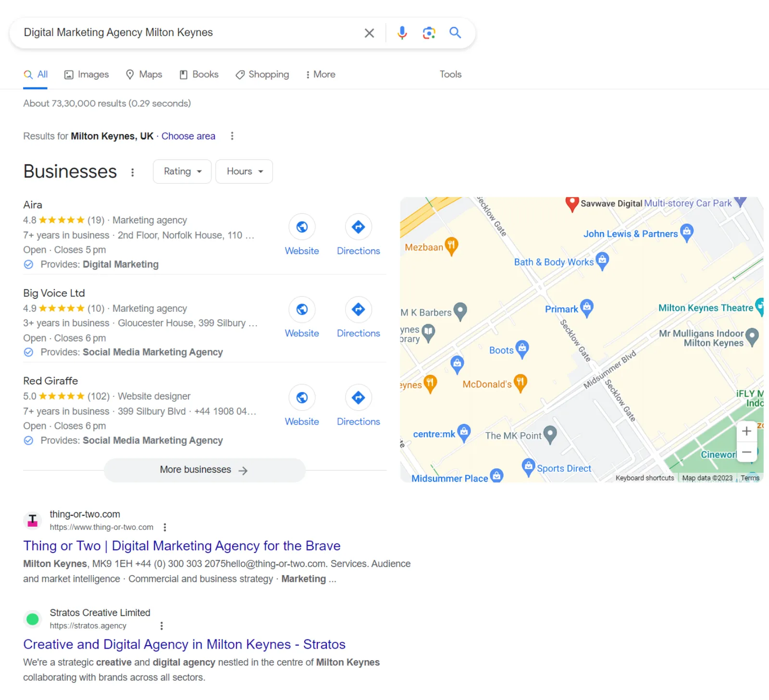Switch to the Images tab
The height and width of the screenshot is (700, 769).
pyautogui.click(x=87, y=74)
